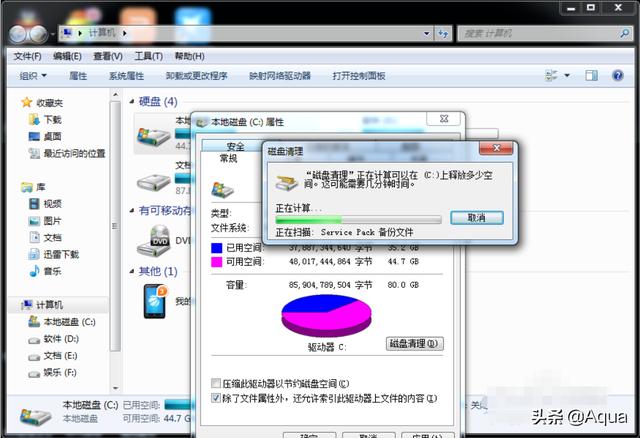Toggle the preview pane icon
This screenshot has width=640, height=438.
point(591,76)
